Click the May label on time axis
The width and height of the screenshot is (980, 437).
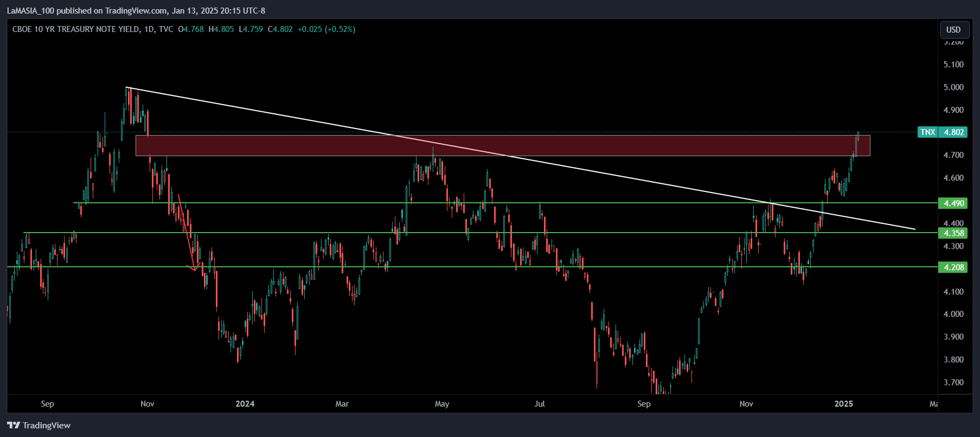point(442,403)
